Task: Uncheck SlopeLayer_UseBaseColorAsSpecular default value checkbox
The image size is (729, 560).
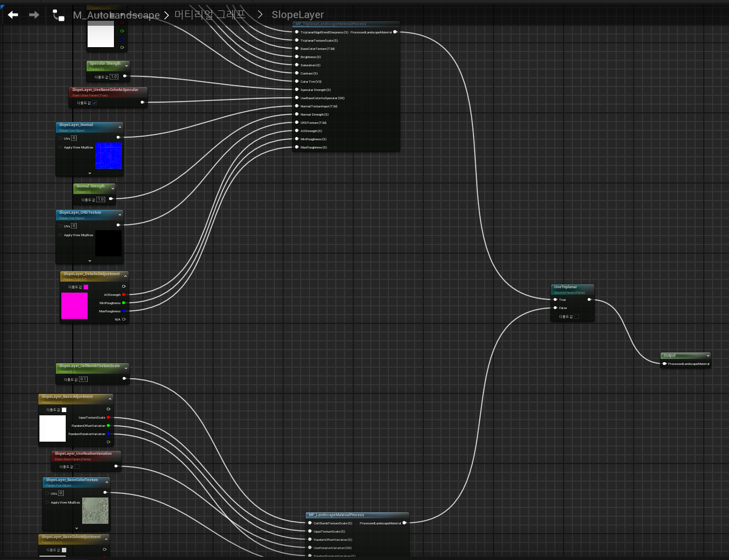Action: [94, 102]
